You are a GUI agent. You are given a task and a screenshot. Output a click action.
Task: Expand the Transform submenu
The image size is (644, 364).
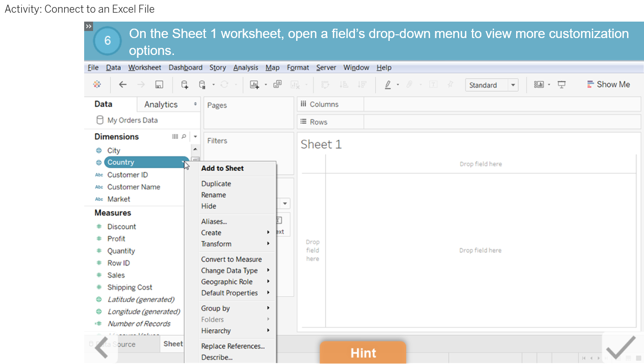[268, 244]
